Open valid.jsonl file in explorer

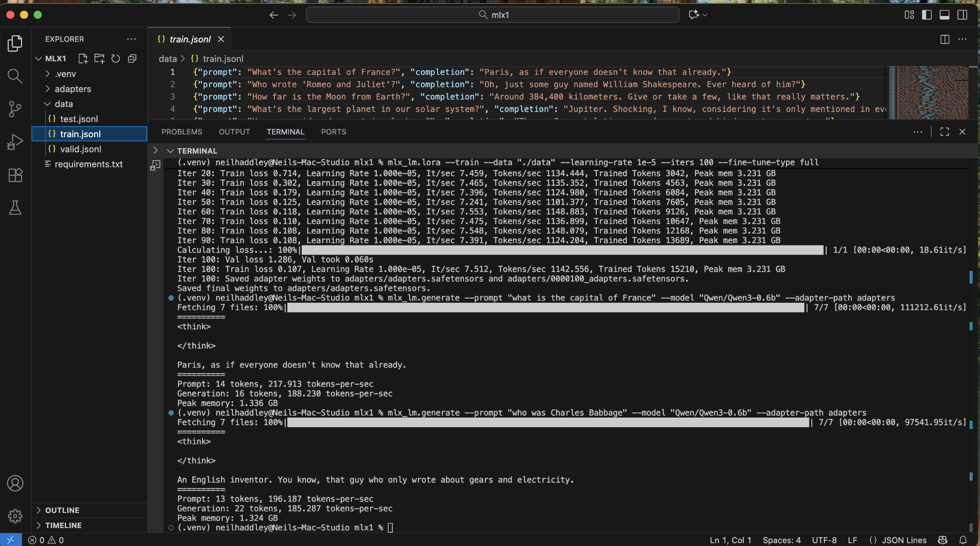click(80, 149)
